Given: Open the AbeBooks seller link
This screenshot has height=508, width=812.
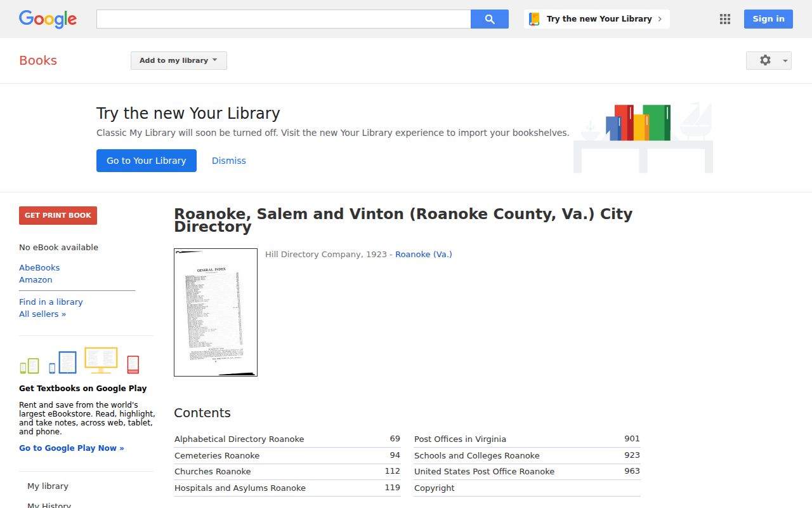Looking at the screenshot, I should point(39,267).
